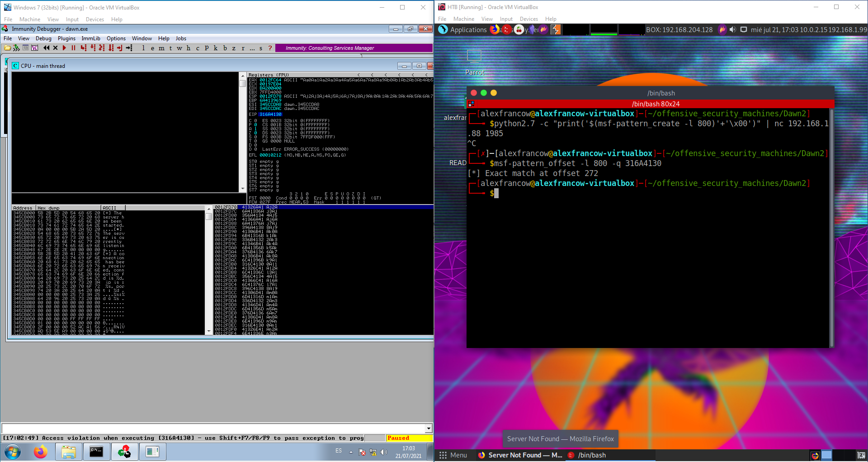Click the Trace into icon
This screenshot has height=462, width=868.
102,48
